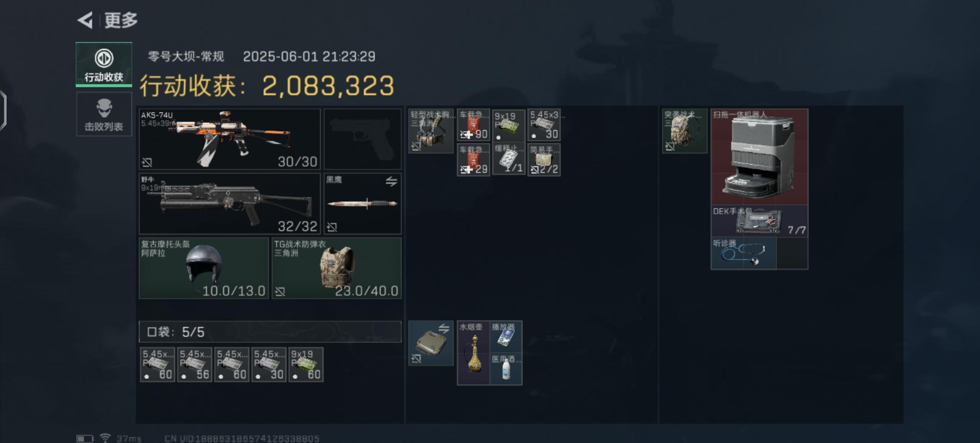
Task: Select the DEK手术包 item
Action: coord(759,221)
